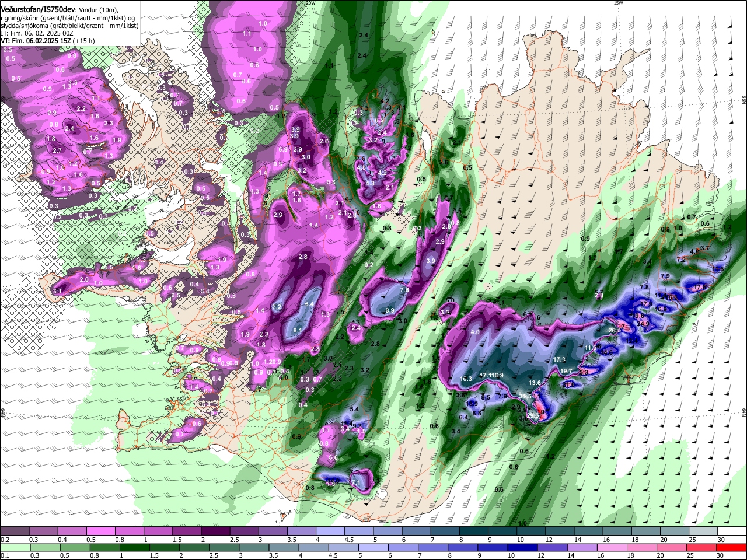Select the pure red swatch above 30 in lower legend

click(731, 547)
